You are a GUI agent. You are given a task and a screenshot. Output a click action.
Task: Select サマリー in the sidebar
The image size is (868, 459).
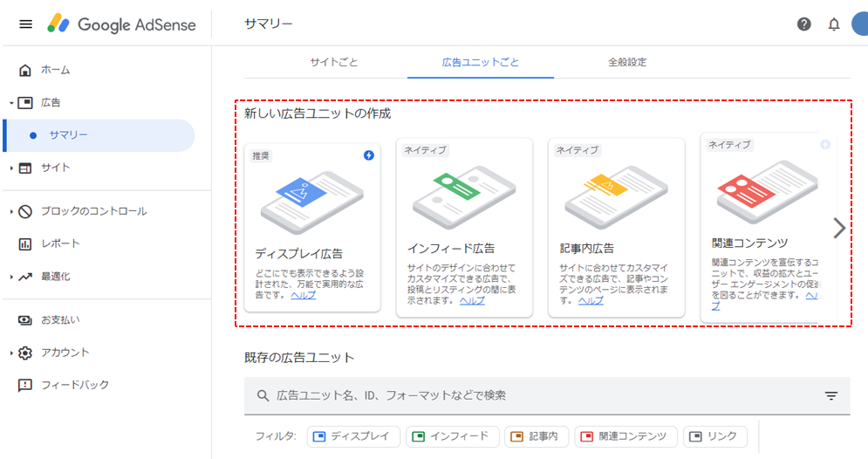point(99,135)
